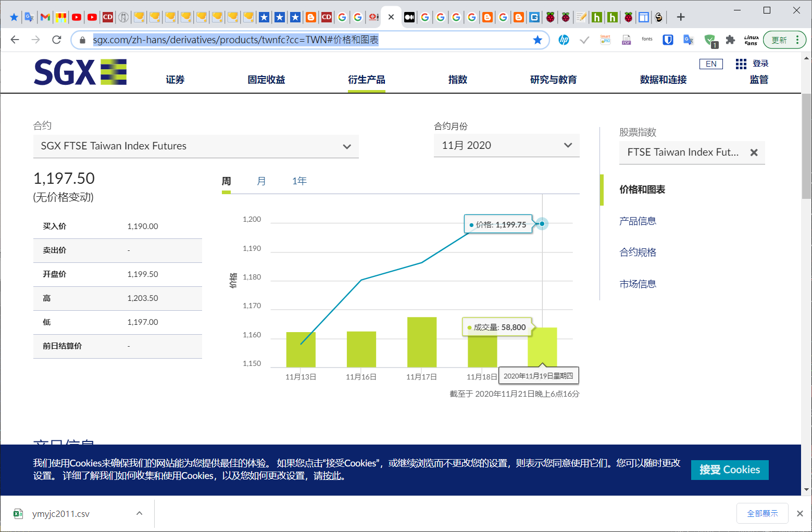Switch language with the EN button

[711, 64]
